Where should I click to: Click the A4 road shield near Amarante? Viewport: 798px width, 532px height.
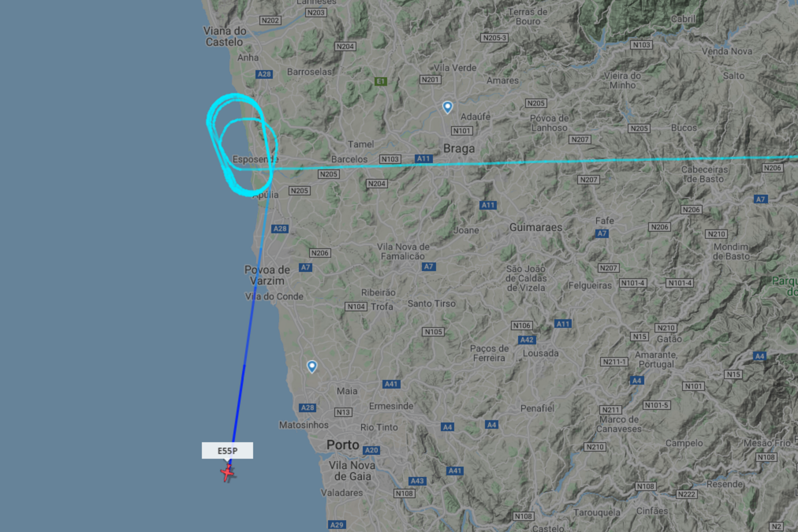tap(637, 380)
